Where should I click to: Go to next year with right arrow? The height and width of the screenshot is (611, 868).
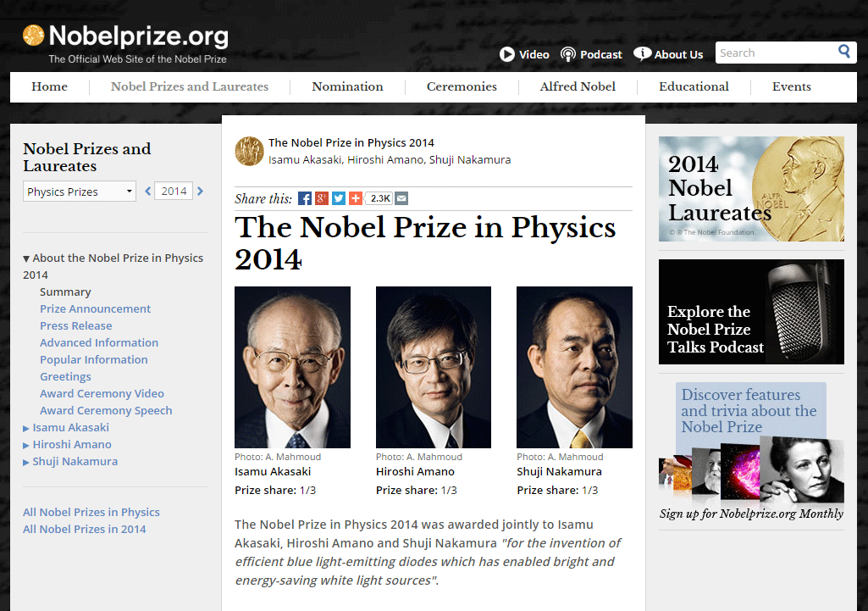pyautogui.click(x=201, y=192)
